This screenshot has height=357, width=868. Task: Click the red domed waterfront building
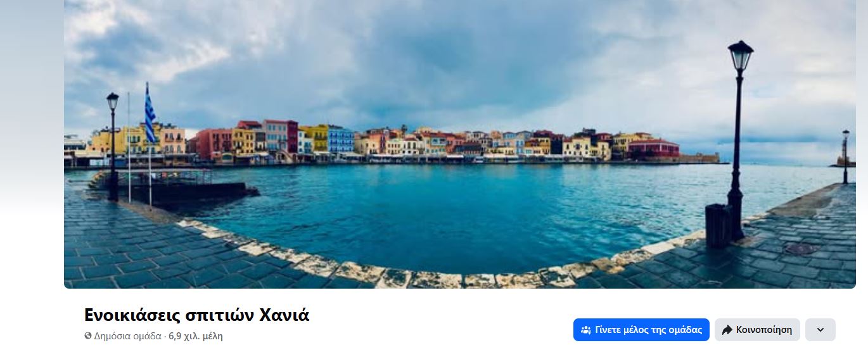pos(653,148)
